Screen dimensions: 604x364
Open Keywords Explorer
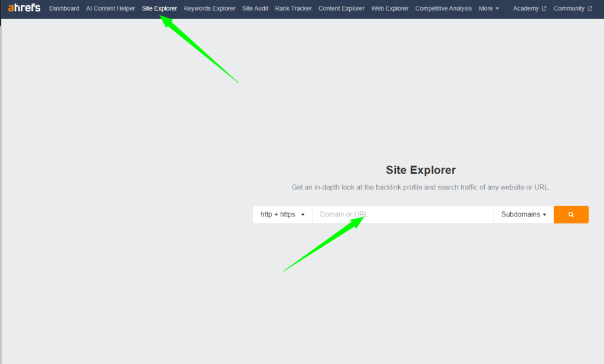(x=209, y=9)
